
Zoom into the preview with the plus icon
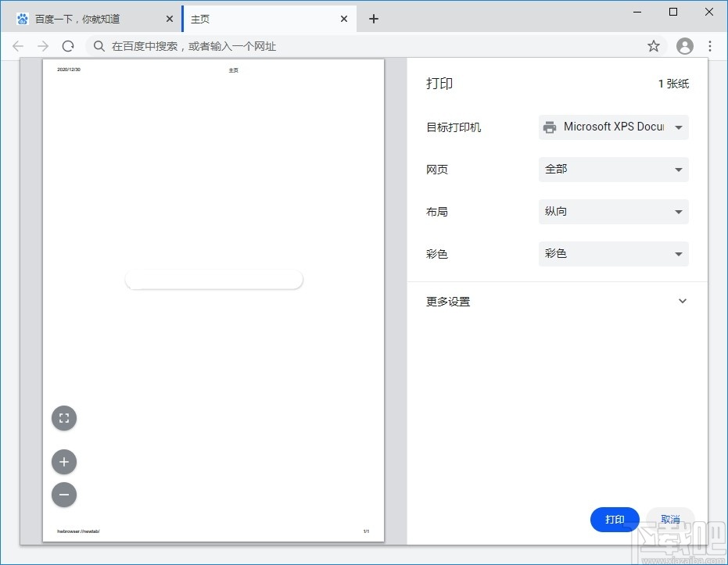(x=63, y=462)
